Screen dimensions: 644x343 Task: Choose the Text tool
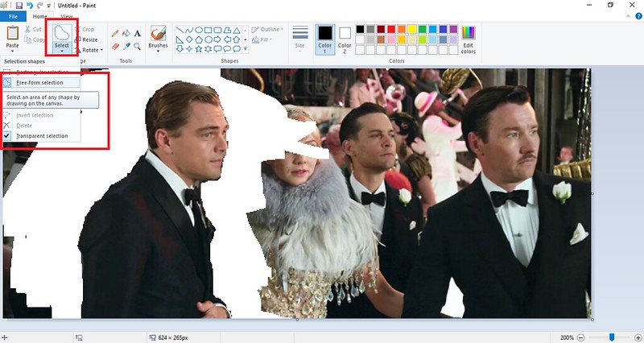[138, 34]
